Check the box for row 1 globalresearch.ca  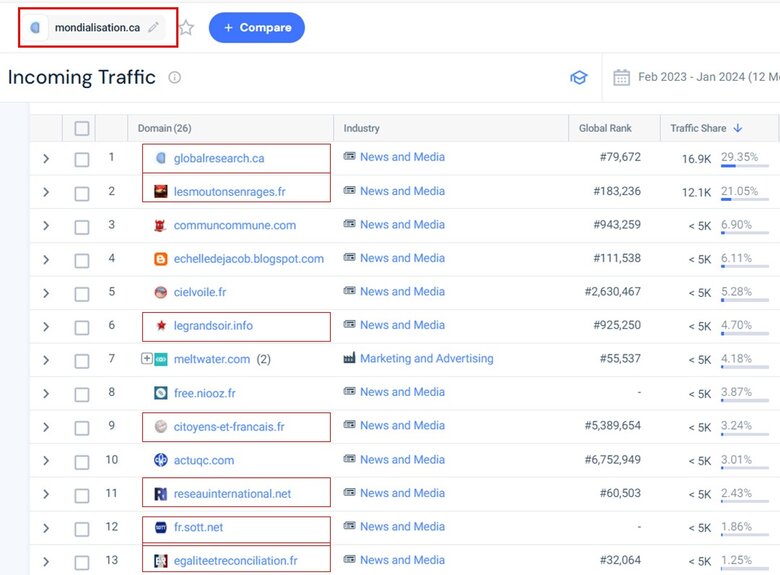coord(82,160)
